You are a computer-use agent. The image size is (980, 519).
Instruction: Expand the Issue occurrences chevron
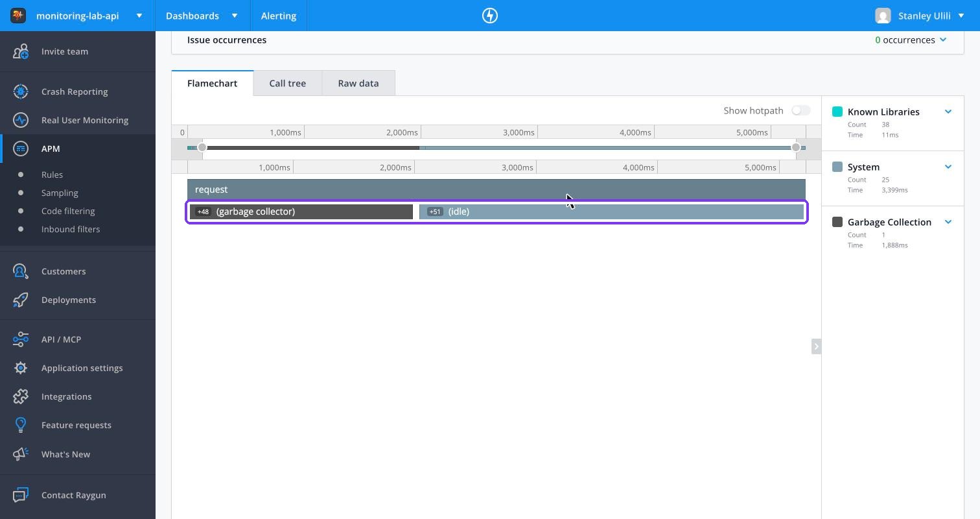pyautogui.click(x=943, y=40)
